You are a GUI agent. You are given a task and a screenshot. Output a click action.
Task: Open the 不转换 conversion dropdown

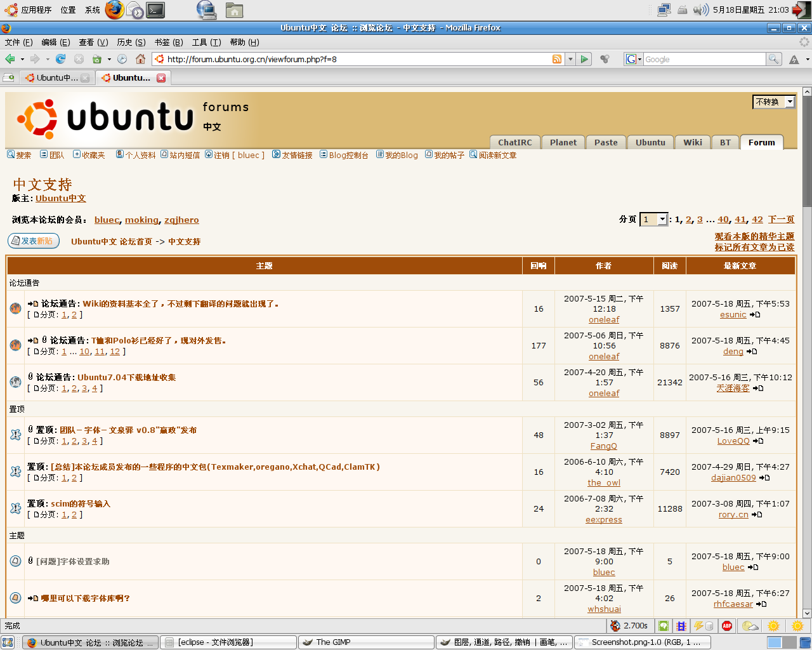(774, 102)
